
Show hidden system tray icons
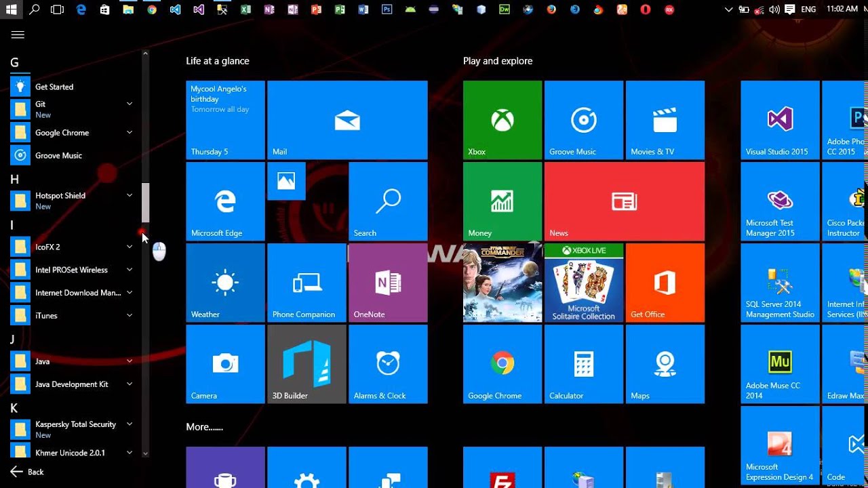(x=729, y=9)
